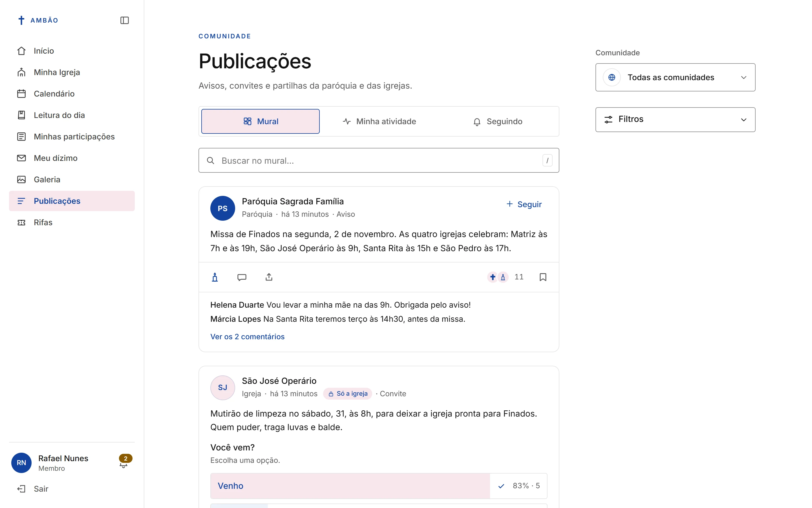Open Paróquia Sagrada Família post author

[x=293, y=201]
